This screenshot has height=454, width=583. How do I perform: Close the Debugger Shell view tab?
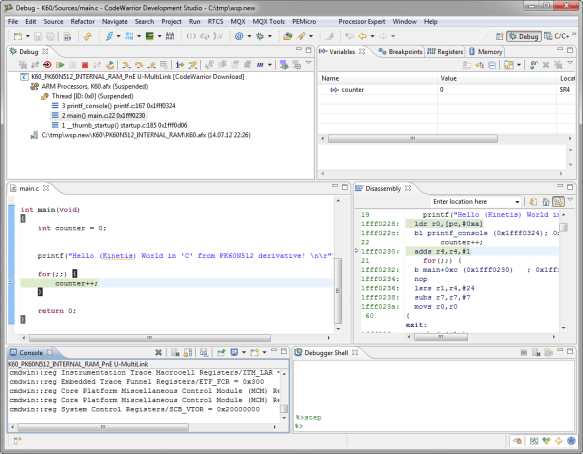pyautogui.click(x=355, y=352)
